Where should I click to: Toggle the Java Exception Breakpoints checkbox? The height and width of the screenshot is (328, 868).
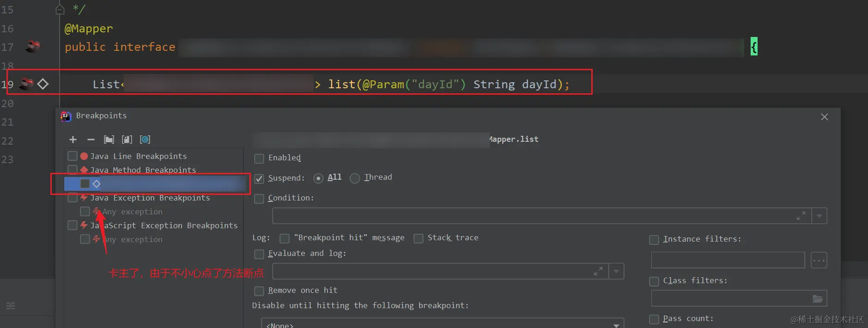73,198
